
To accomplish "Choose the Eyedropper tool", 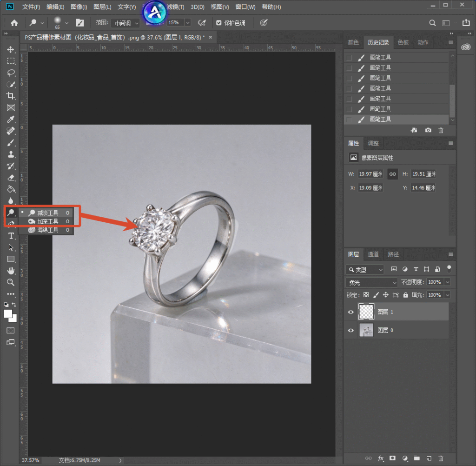I will click(11, 119).
